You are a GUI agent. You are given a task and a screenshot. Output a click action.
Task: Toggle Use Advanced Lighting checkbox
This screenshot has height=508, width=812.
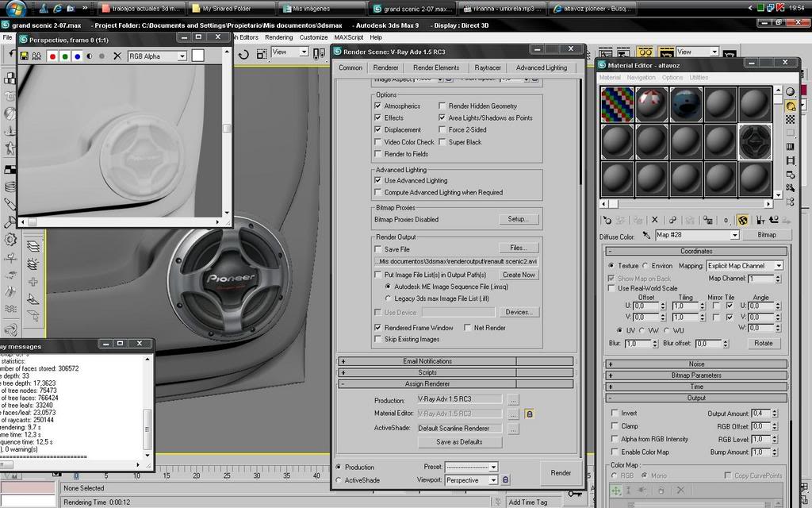point(378,180)
